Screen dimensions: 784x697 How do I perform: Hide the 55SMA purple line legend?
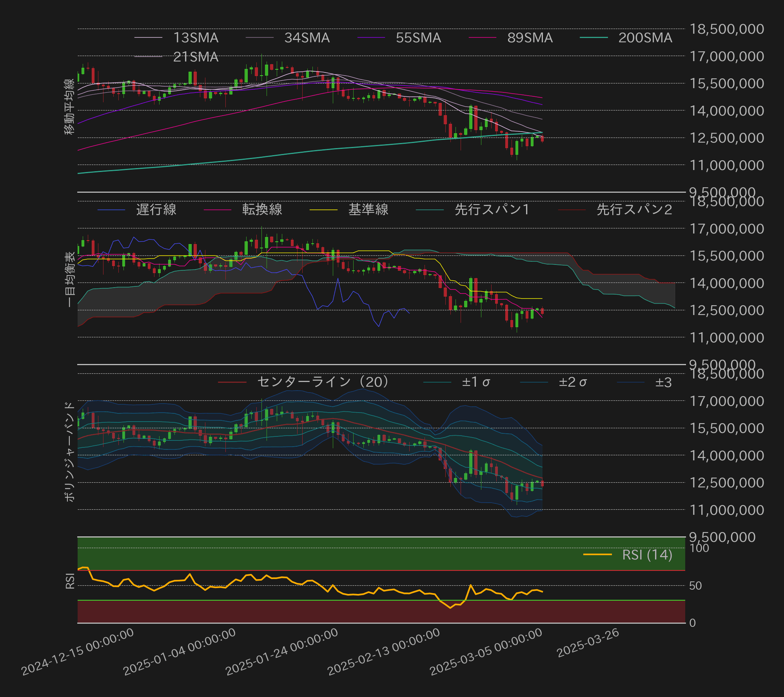pos(418,38)
